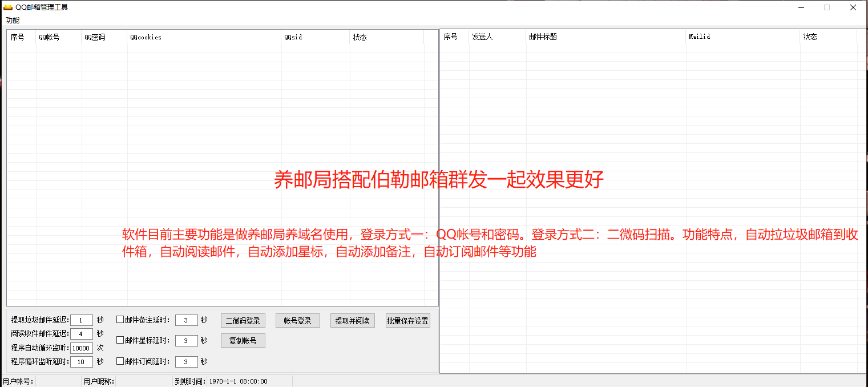Focus the 提取垃圾邮件延迟 seconds field
This screenshot has width=868, height=387.
82,320
